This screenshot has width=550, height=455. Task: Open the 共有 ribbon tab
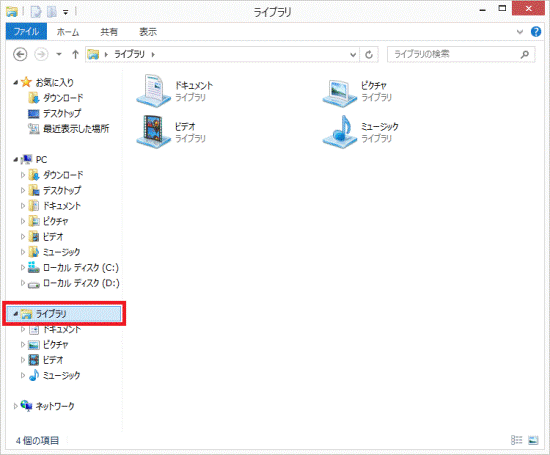click(x=109, y=32)
